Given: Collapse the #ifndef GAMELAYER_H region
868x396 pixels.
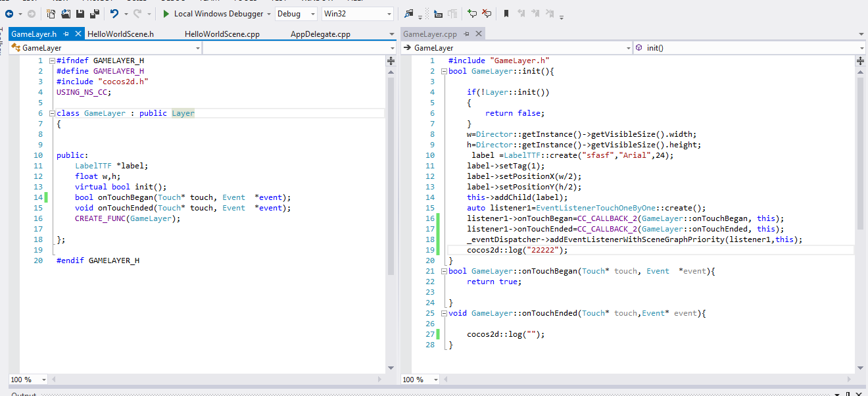Looking at the screenshot, I should pyautogui.click(x=52, y=61).
